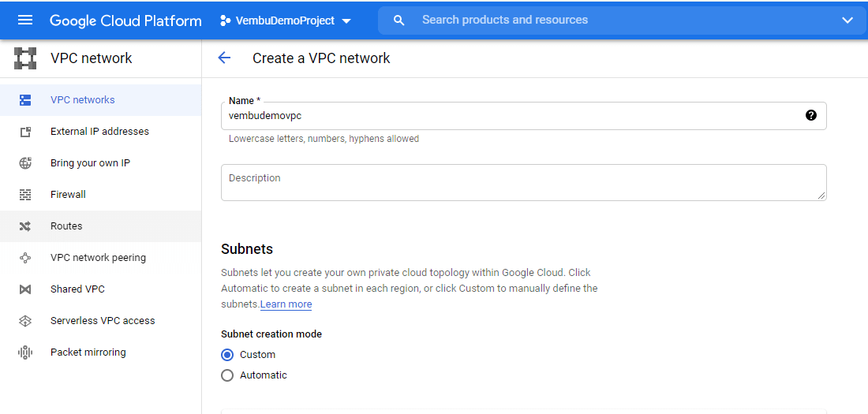Click the Subnets section heading
The image size is (868, 414).
coord(247,249)
